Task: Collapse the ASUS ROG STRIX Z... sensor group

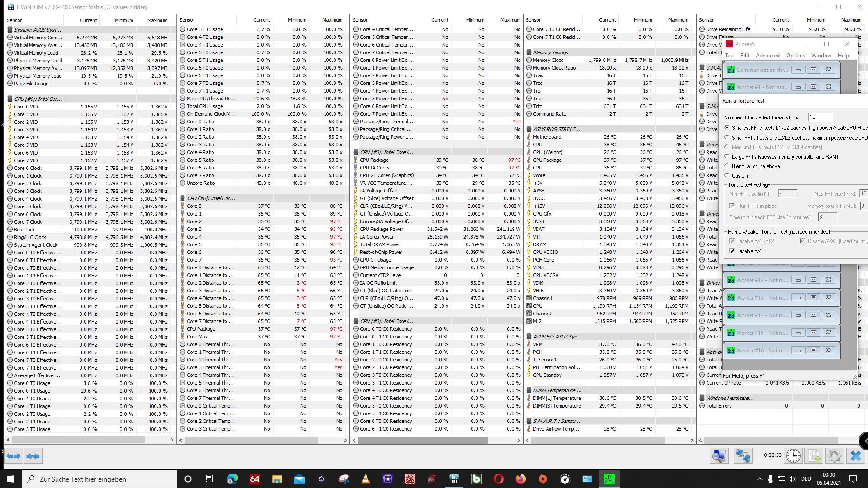Action: coord(529,129)
